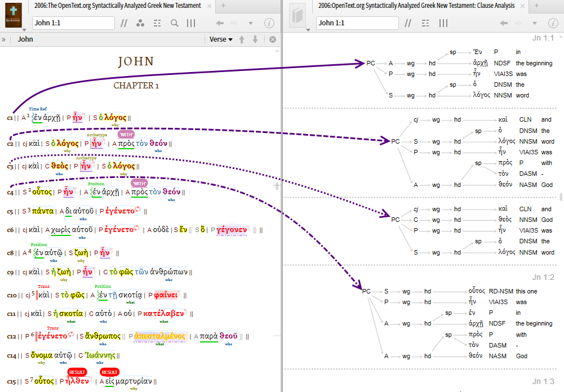The width and height of the screenshot is (564, 392).
Task: Click the Jn 1:3 verse label
Action: point(543,381)
